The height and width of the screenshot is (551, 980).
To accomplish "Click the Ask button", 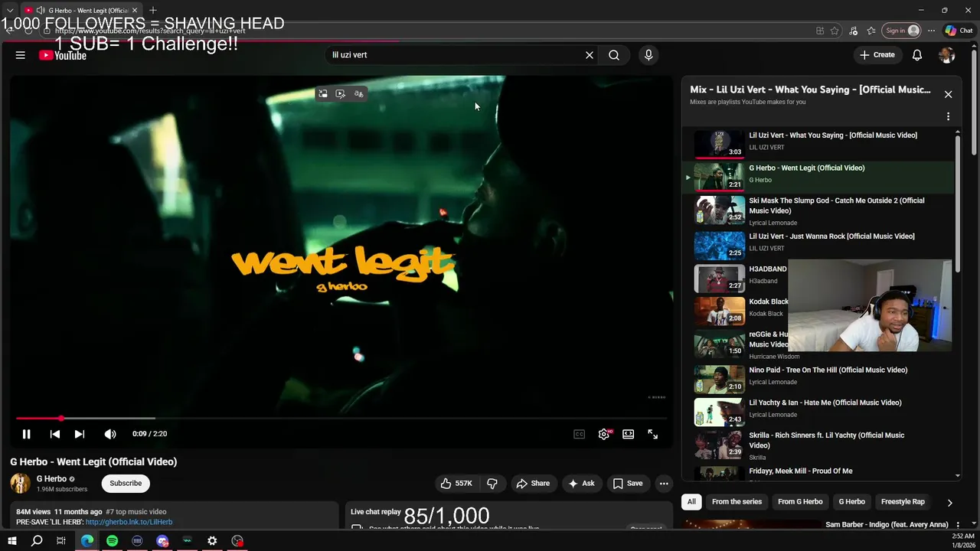I will click(x=581, y=484).
